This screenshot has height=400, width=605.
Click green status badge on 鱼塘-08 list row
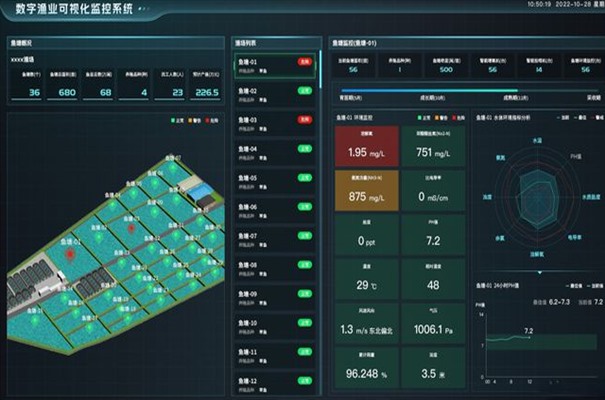click(x=305, y=265)
